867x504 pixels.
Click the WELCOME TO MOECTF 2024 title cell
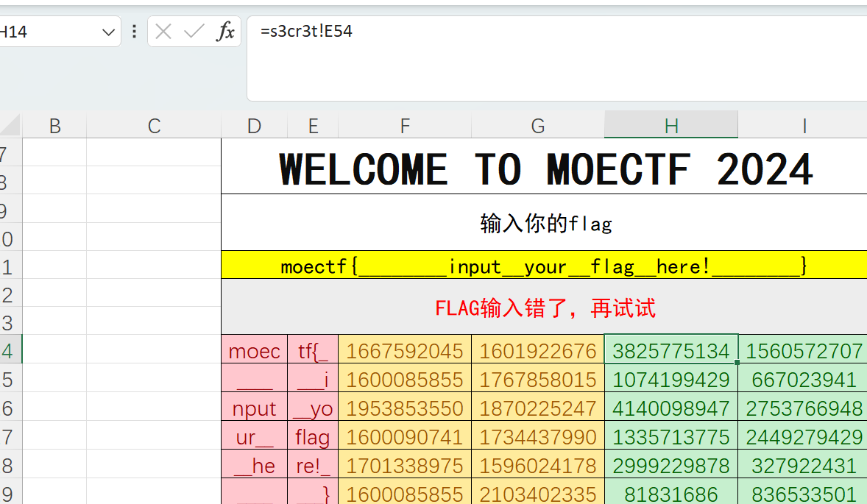click(544, 168)
